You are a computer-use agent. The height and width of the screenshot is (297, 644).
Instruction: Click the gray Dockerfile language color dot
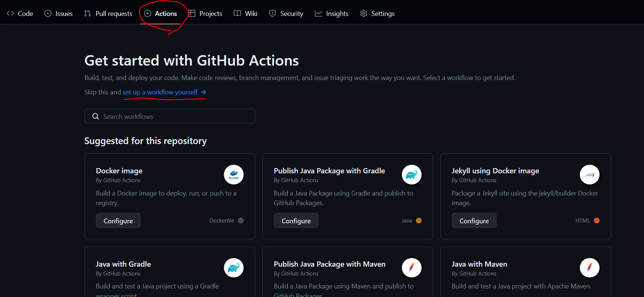click(241, 221)
